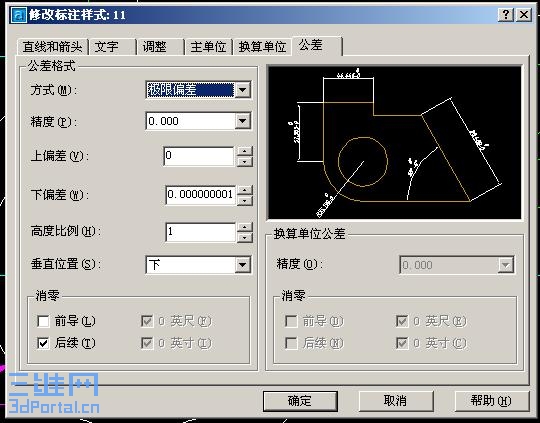Click the disabled 换算单位公差 精度(O) dropdown
Image resolution: width=540 pixels, height=423 pixels.
pyautogui.click(x=457, y=265)
